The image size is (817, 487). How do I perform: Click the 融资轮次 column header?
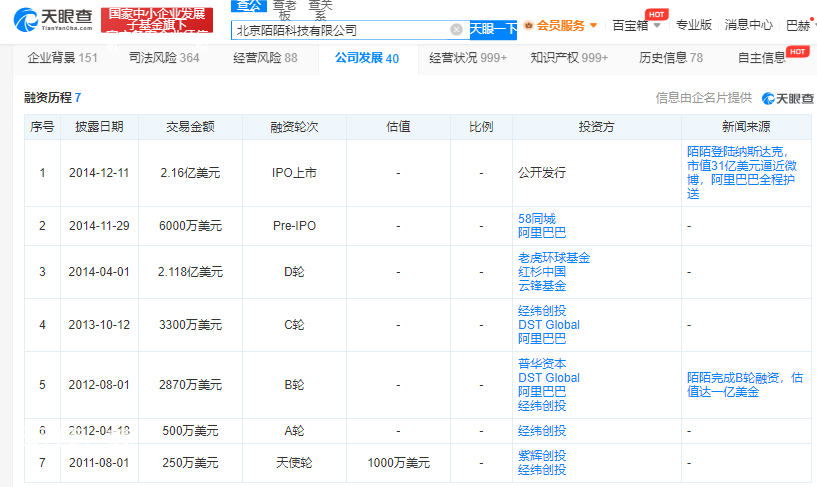[294, 127]
